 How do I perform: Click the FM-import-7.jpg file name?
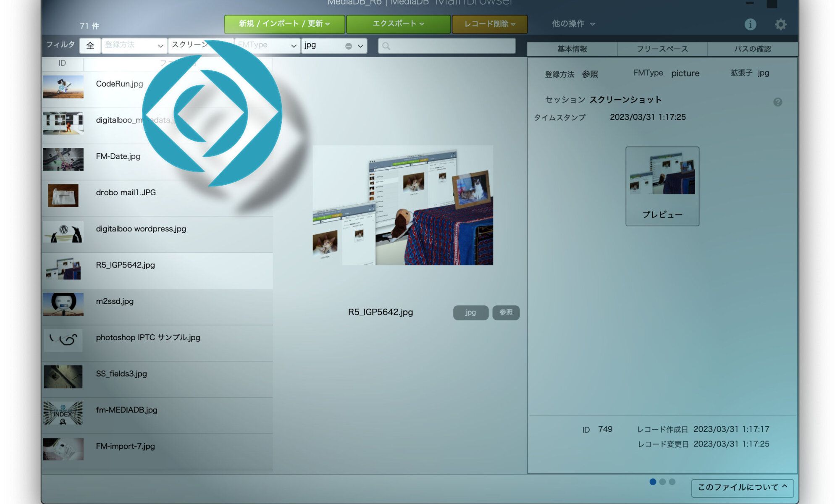tap(125, 446)
